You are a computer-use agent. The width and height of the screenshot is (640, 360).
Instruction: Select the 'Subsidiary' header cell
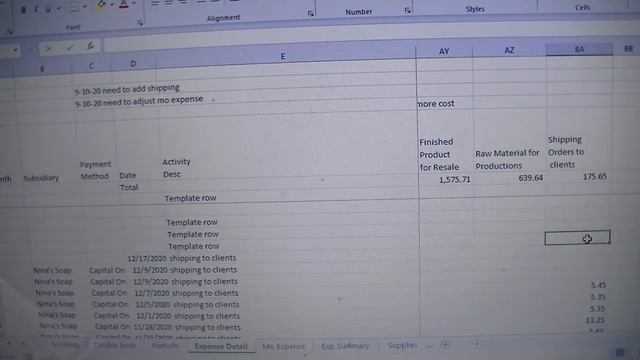(x=41, y=178)
